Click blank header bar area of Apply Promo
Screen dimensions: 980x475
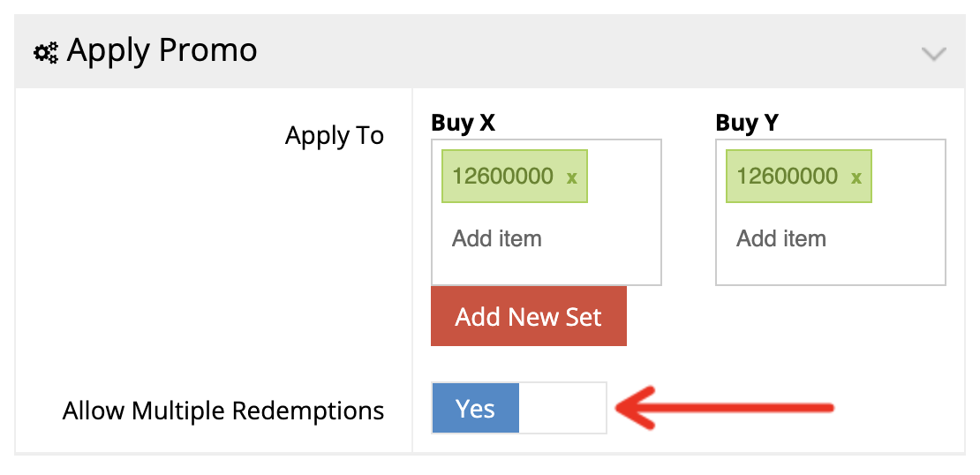574,51
